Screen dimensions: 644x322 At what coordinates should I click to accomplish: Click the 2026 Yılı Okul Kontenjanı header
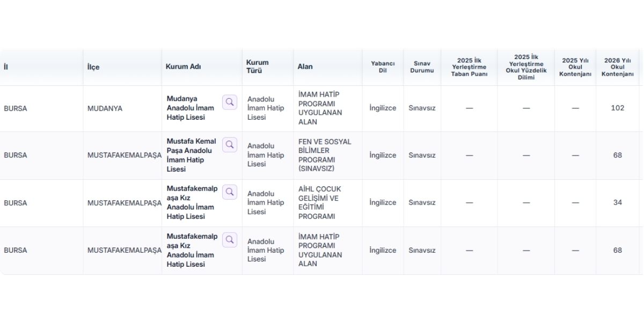click(x=618, y=67)
